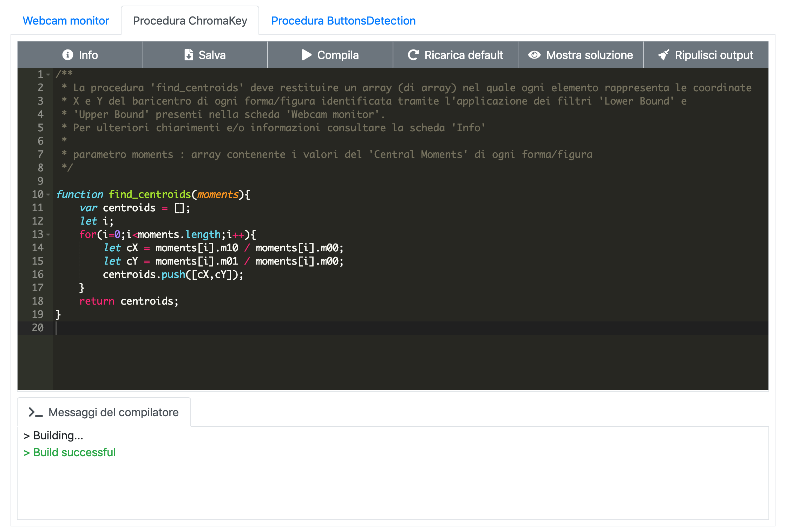Click the Ripulisci output text button
Screen dimensions: 786x532
(x=714, y=55)
